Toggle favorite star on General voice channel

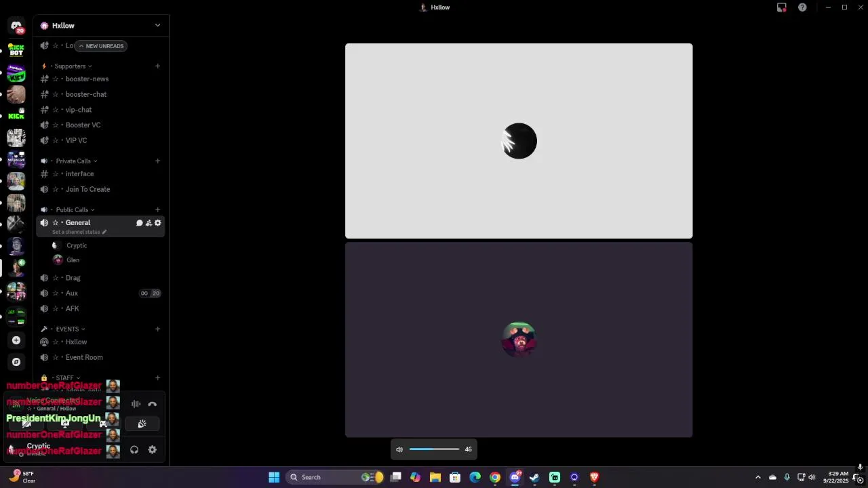tap(56, 223)
